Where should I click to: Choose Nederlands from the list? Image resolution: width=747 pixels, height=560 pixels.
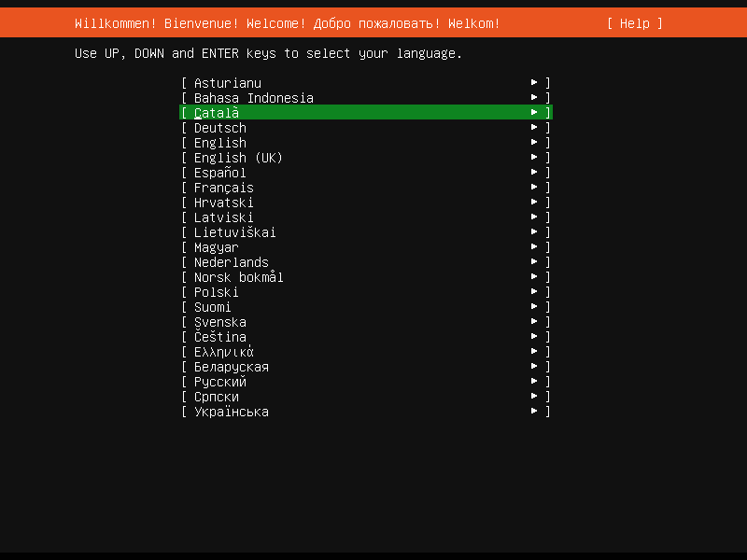[x=231, y=262]
